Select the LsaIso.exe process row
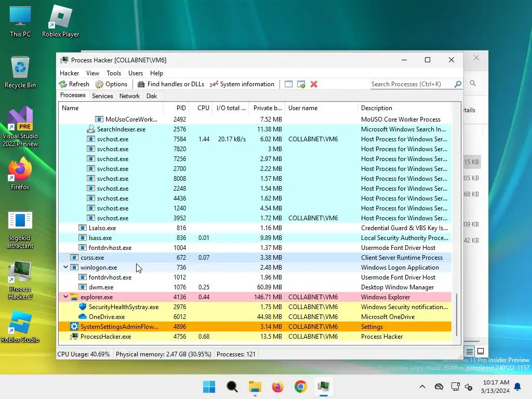The width and height of the screenshot is (532, 399). (x=255, y=228)
